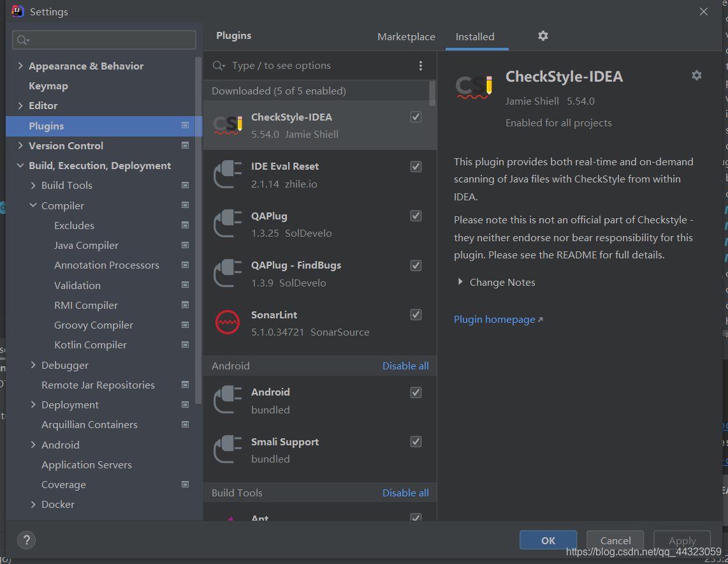Expand the Deployment node
Screen dimensions: 728x564
click(33, 404)
